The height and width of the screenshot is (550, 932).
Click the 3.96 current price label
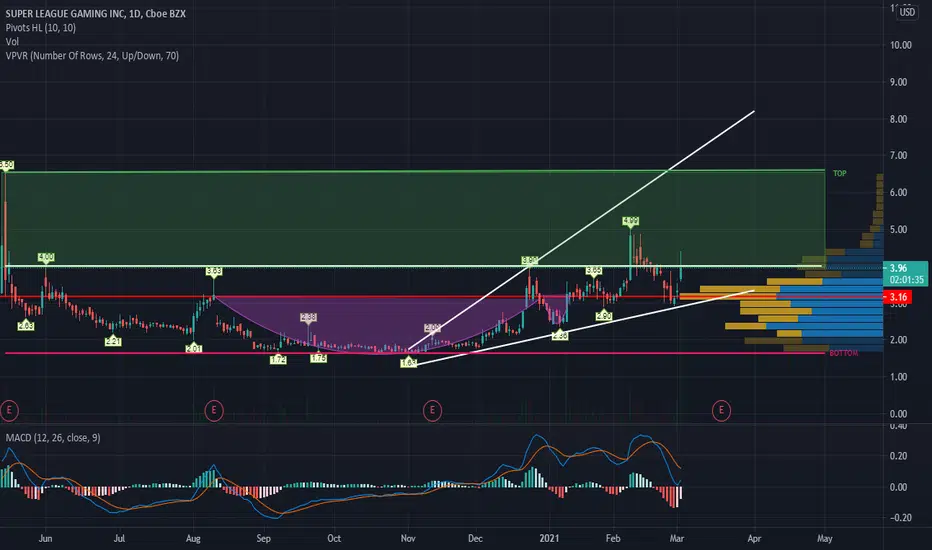(905, 274)
